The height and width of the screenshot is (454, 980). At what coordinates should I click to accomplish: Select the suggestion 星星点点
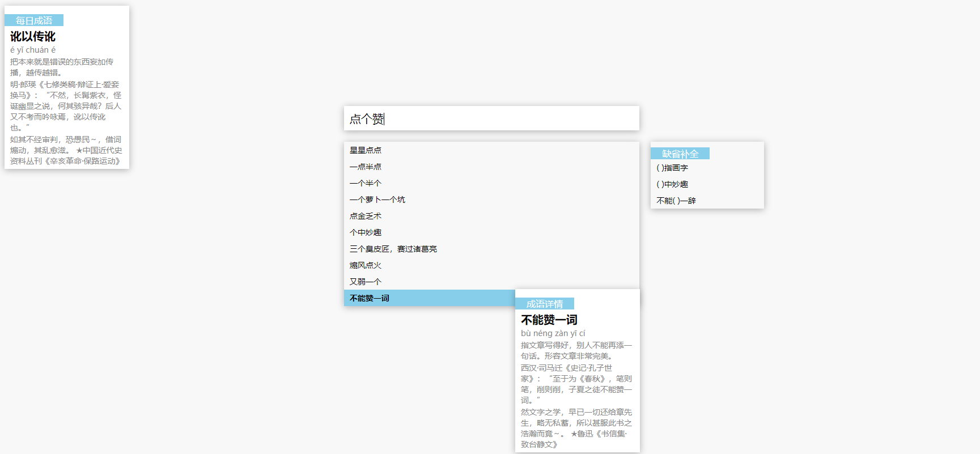coord(491,150)
